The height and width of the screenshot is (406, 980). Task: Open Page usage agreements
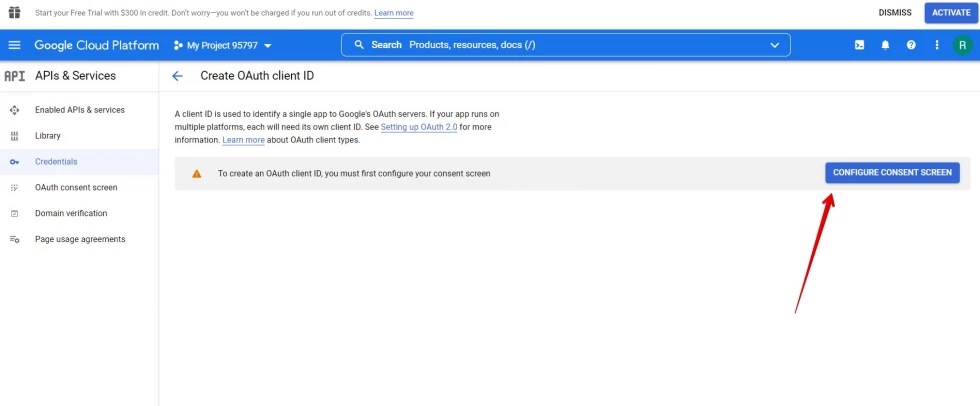79,239
